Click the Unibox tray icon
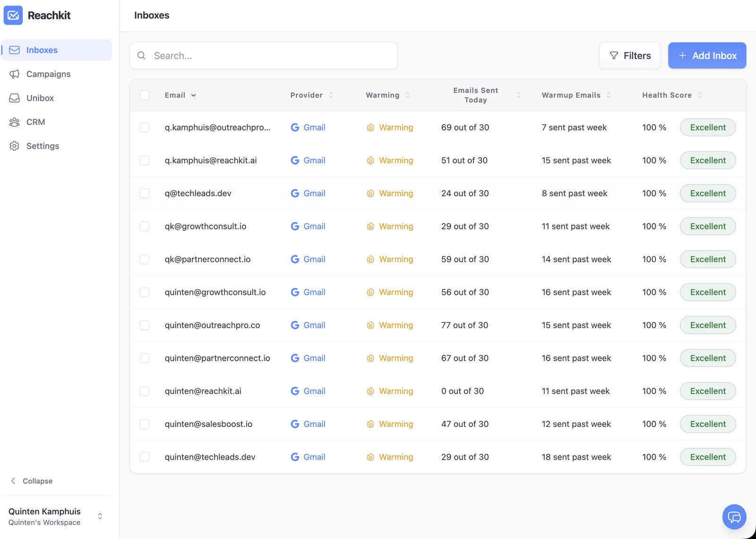The width and height of the screenshot is (756, 539). [x=15, y=98]
